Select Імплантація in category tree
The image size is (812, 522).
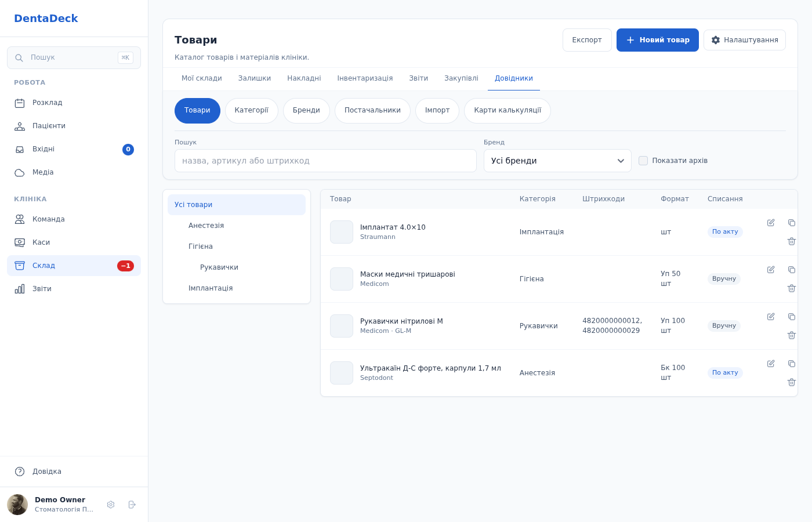pyautogui.click(x=237, y=288)
